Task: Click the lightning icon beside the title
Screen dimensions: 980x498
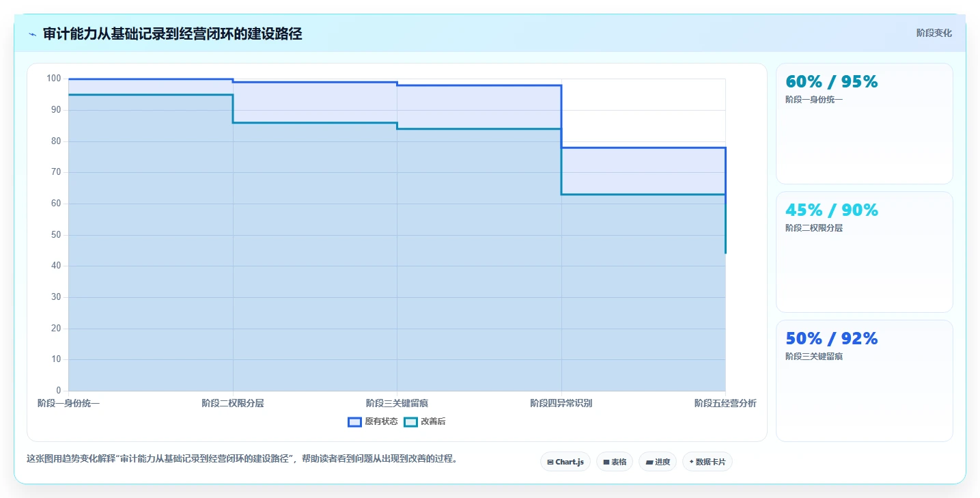Action: 32,33
